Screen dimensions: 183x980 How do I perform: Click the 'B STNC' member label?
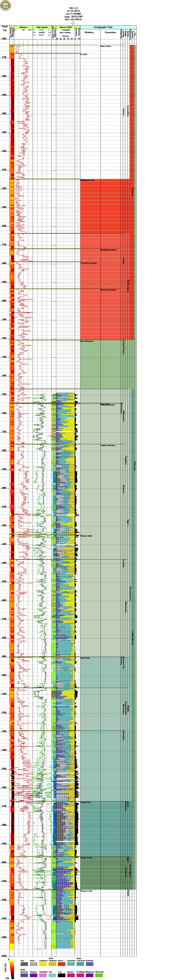coord(84,54)
